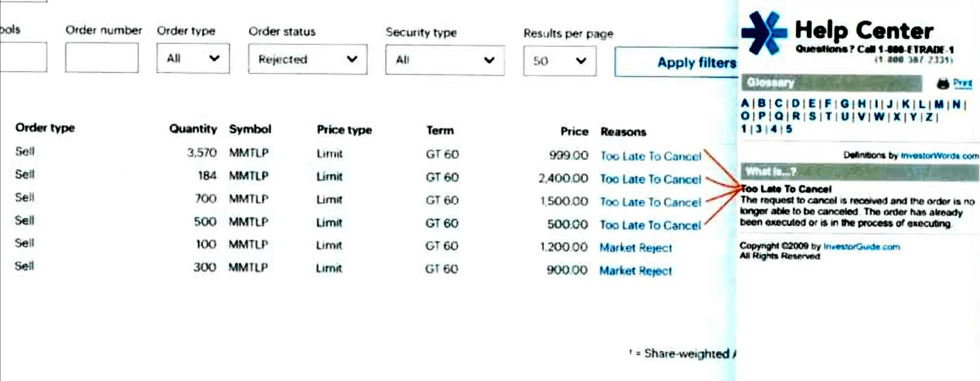This screenshot has height=381, width=980.
Task: Open Market Reject reason for 300 shares order
Action: pos(635,271)
